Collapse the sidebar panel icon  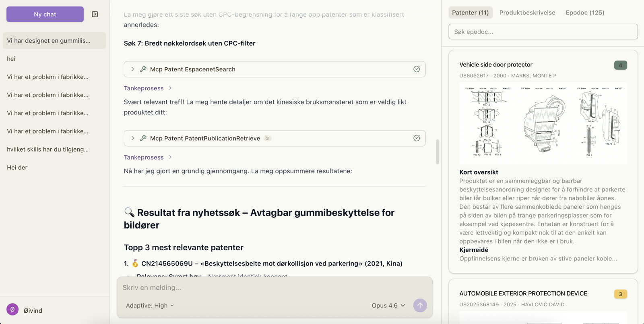95,15
